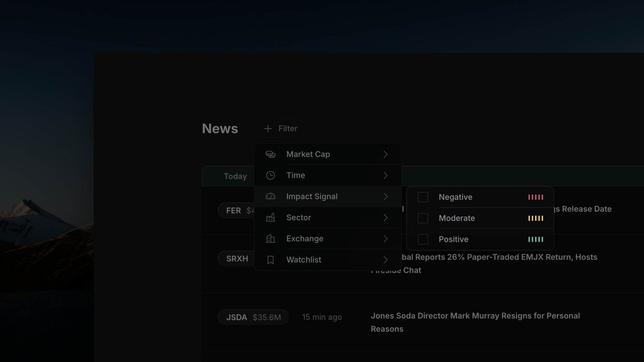Open the Filter button
Image resolution: width=644 pixels, height=362 pixels.
coord(280,129)
